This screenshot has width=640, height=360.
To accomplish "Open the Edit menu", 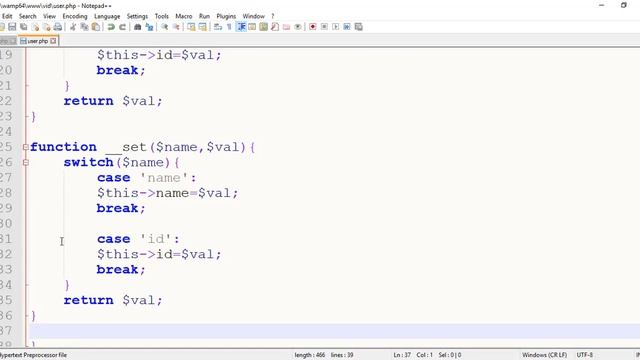I will pyautogui.click(x=7, y=16).
